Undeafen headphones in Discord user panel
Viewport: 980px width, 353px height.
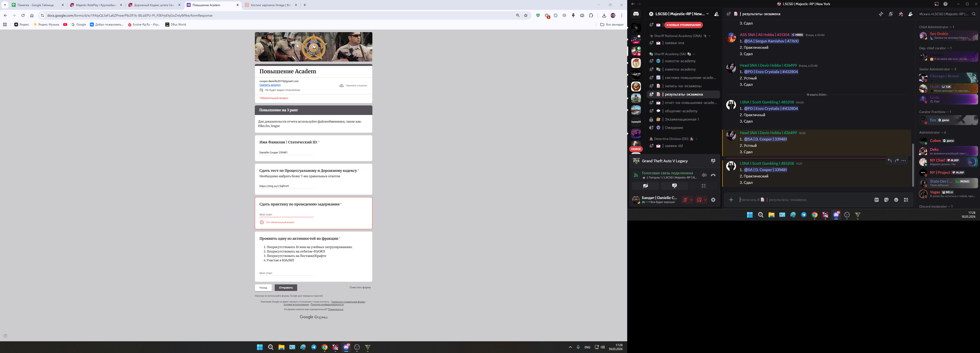[x=699, y=200]
